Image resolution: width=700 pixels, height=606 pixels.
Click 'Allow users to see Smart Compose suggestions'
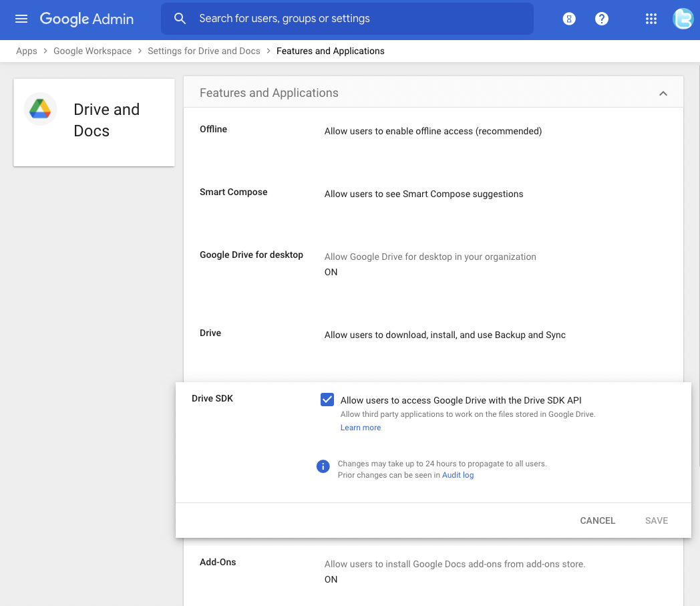click(x=423, y=194)
